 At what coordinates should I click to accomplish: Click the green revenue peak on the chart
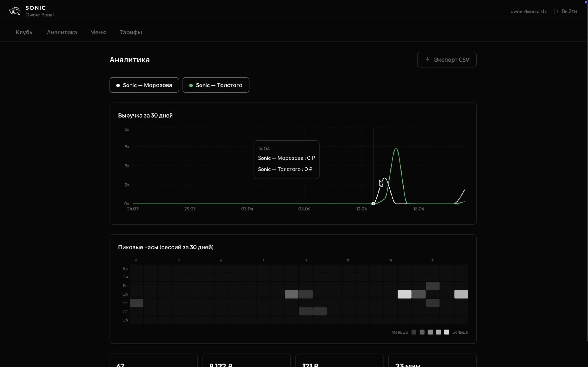click(396, 148)
